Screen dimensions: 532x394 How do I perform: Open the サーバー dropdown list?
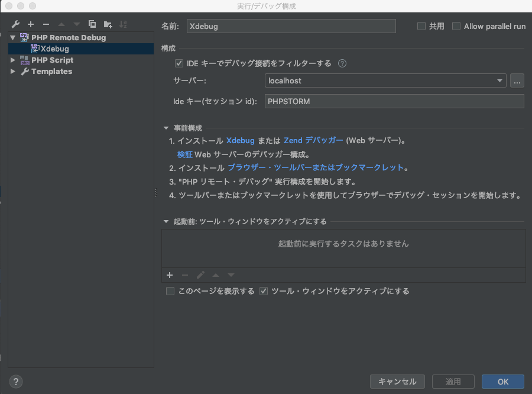click(498, 80)
